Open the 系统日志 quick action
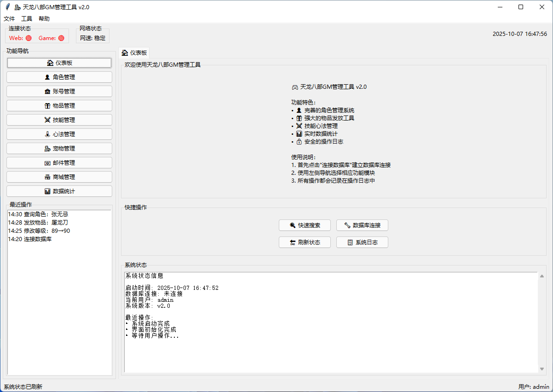Screen dimensions: 553x392 pos(362,242)
